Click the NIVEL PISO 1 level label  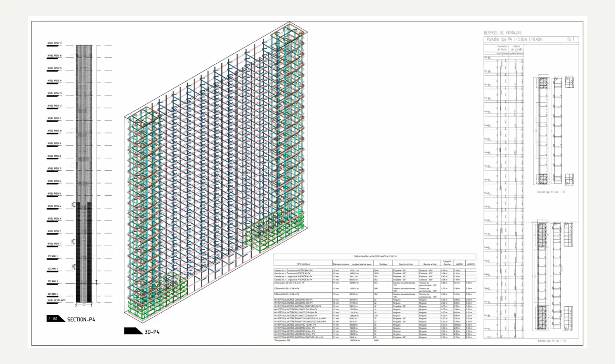pos(54,244)
